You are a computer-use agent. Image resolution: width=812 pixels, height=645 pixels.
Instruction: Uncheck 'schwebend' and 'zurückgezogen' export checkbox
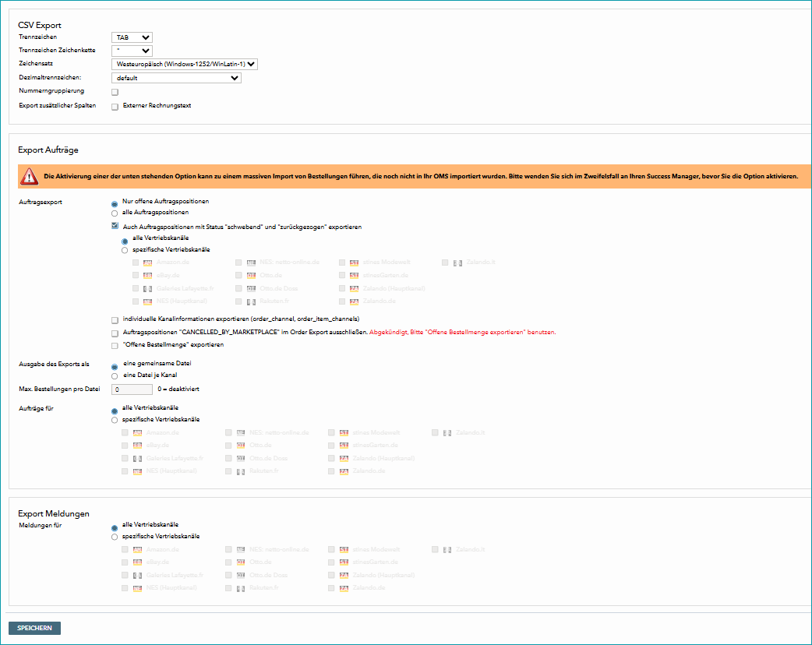coord(115,226)
